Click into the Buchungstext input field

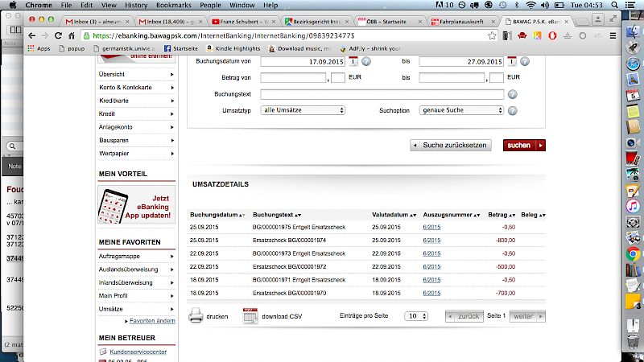tap(382, 94)
